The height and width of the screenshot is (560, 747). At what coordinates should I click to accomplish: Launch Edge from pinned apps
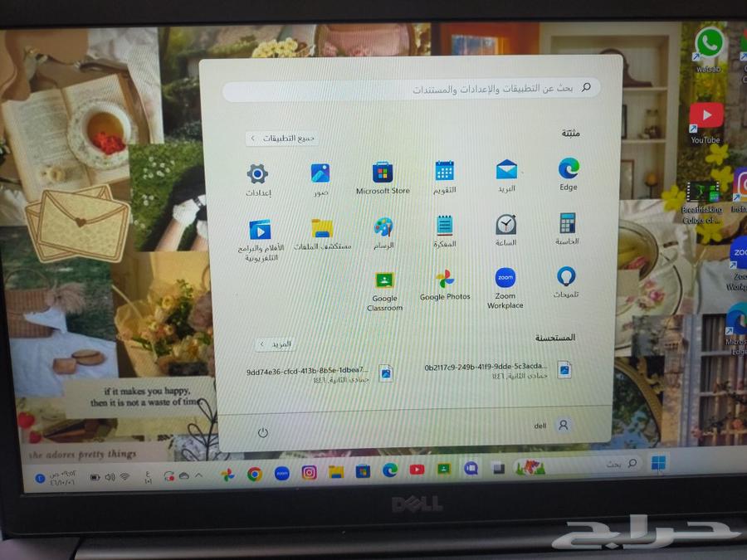(x=569, y=174)
